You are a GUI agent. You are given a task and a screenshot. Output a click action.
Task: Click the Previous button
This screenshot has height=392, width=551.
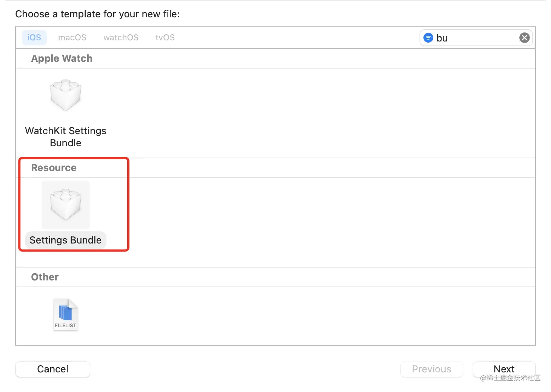tap(431, 369)
